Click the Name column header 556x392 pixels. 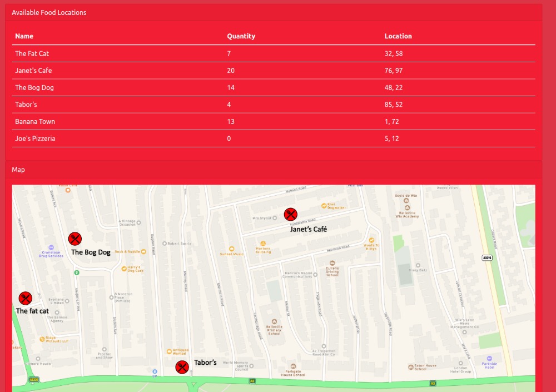pyautogui.click(x=24, y=36)
